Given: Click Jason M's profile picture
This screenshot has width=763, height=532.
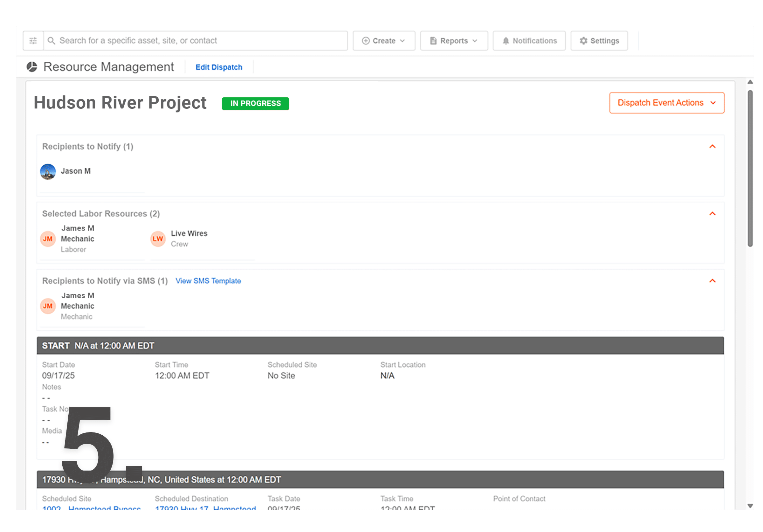Looking at the screenshot, I should (x=48, y=172).
